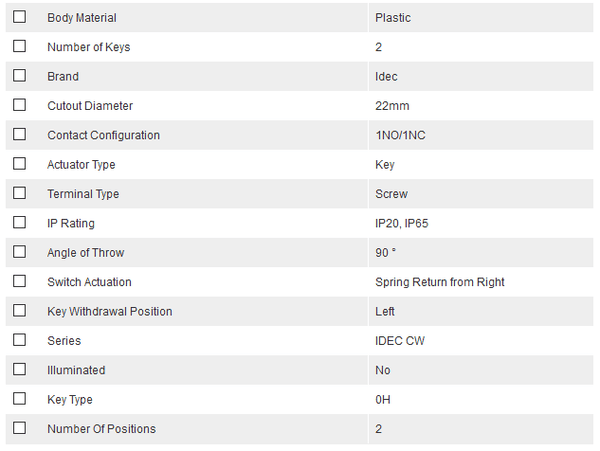Check the Body Material checkbox
Viewport: 600px width, 451px height.
(19, 17)
